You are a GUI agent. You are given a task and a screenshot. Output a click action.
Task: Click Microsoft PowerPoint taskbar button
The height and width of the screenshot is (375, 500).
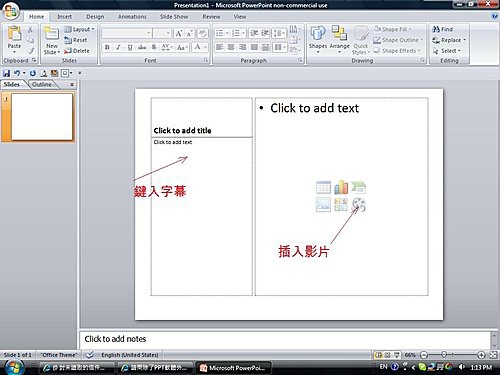click(x=233, y=368)
